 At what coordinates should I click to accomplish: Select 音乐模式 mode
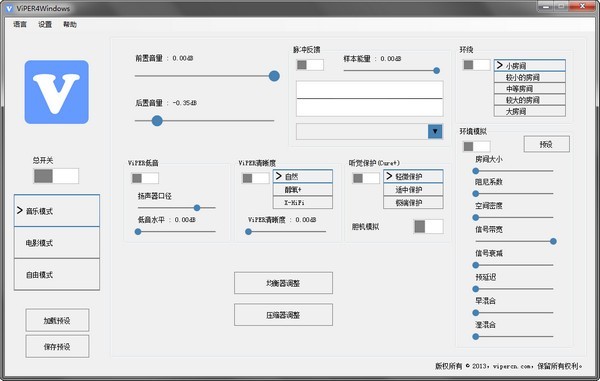point(57,211)
